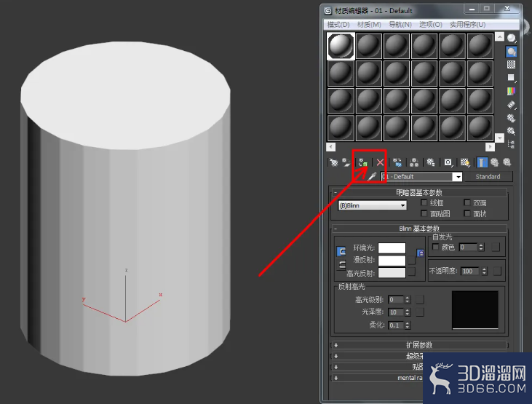
Task: Click the Put to Library icon
Action: [x=431, y=162]
